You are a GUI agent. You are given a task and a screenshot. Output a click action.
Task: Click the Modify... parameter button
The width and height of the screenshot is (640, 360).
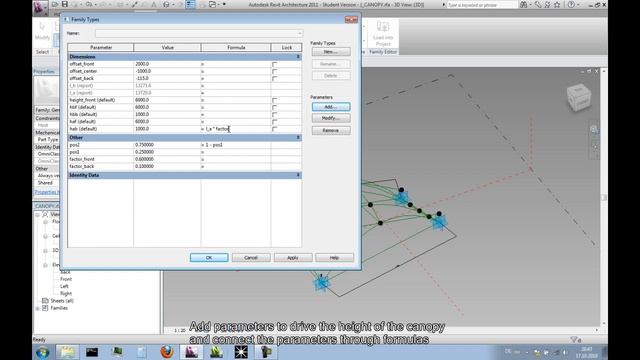[x=331, y=118]
